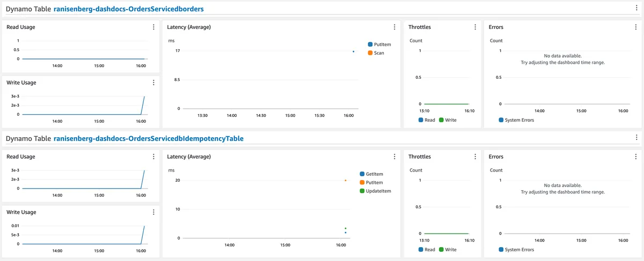644x261 pixels.
Task: Toggle the GetItem series in the Latency legend
Action: (x=374, y=174)
